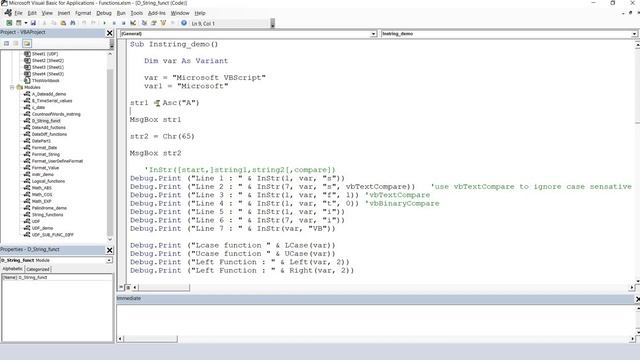Click the Insert UserForm toolbar icon
This screenshot has height=360, width=640.
point(19,23)
